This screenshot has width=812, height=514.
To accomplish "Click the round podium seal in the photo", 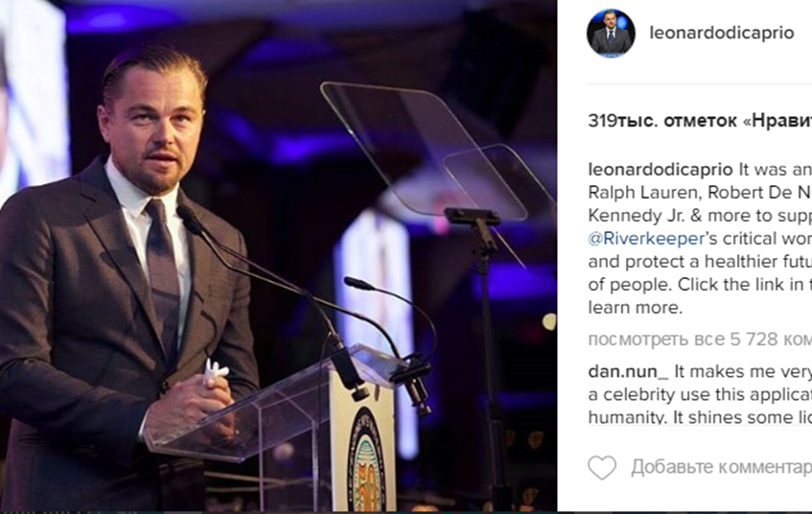I will [x=366, y=461].
